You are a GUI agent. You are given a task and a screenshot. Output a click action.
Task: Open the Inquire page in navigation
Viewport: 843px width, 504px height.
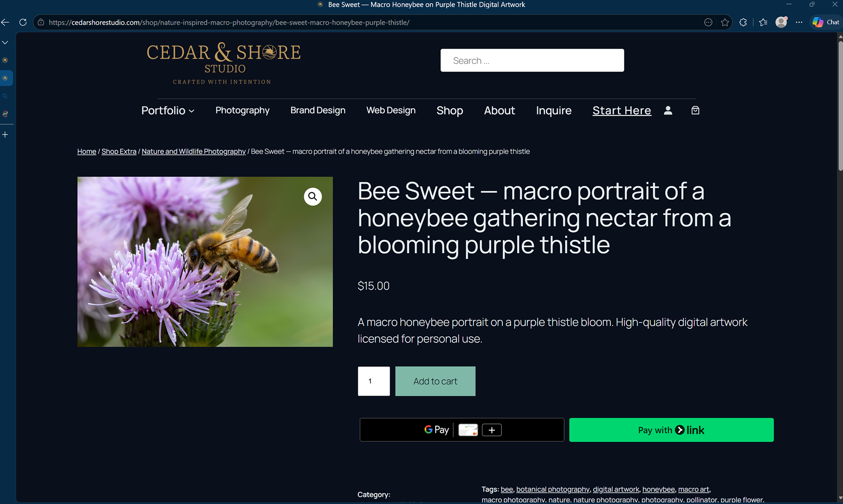point(554,111)
